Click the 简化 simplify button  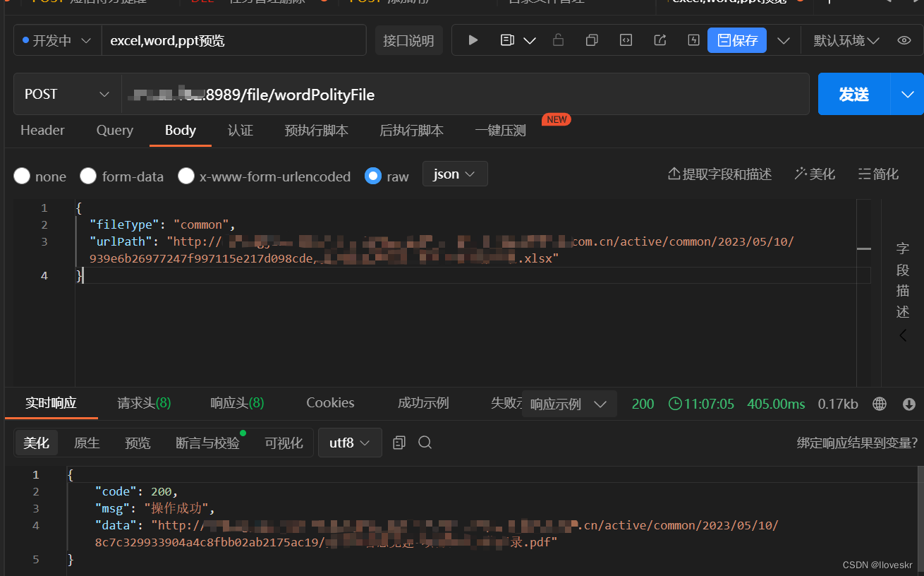point(878,174)
